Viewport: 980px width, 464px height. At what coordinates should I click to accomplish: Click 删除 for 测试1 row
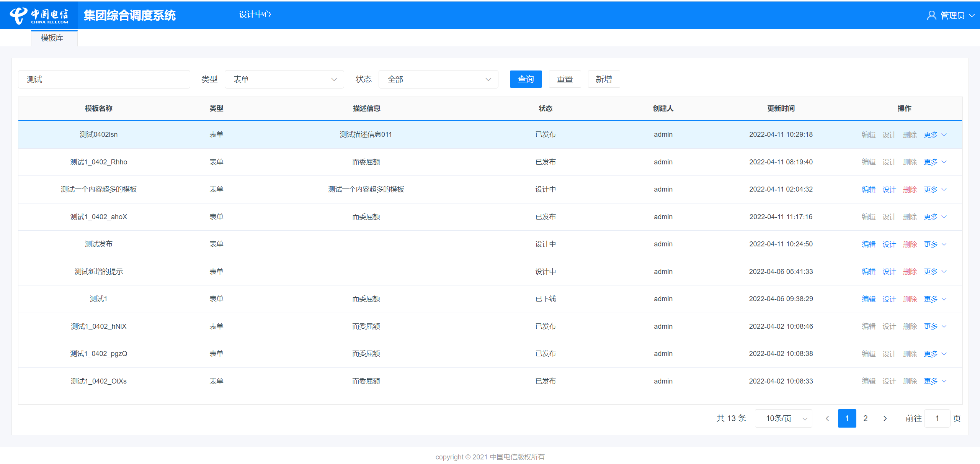point(910,299)
